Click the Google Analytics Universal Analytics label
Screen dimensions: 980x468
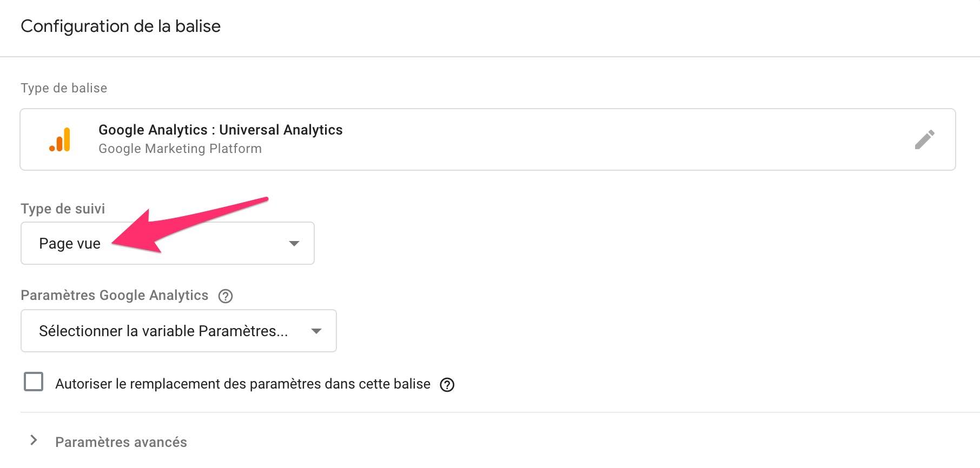(220, 130)
